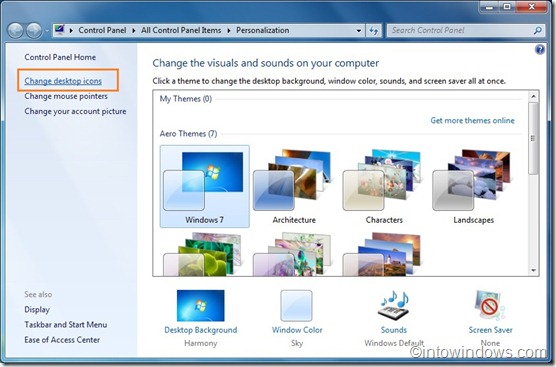Open Control Panel Home
The height and width of the screenshot is (367, 556).
click(x=60, y=57)
